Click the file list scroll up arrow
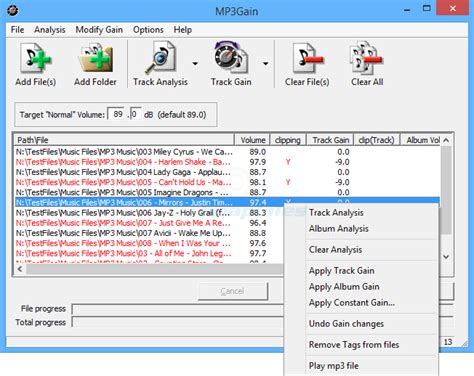The height and width of the screenshot is (376, 474). (446, 140)
